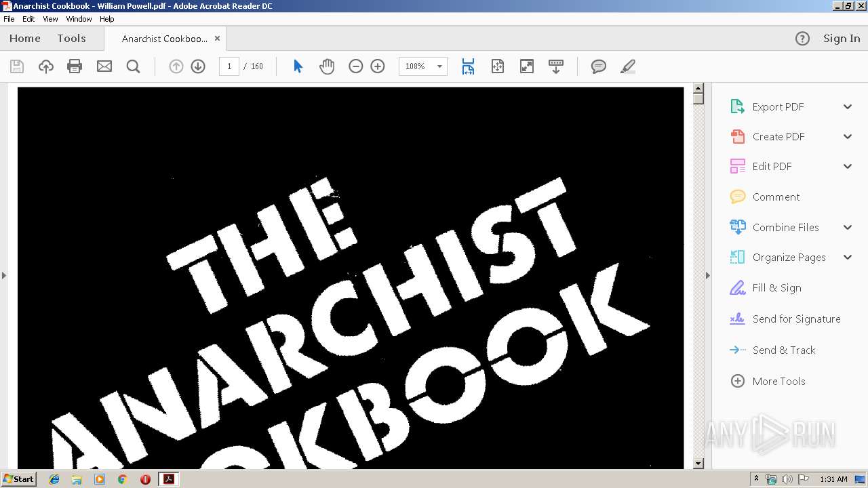Toggle the selection arrow tool

coord(298,66)
